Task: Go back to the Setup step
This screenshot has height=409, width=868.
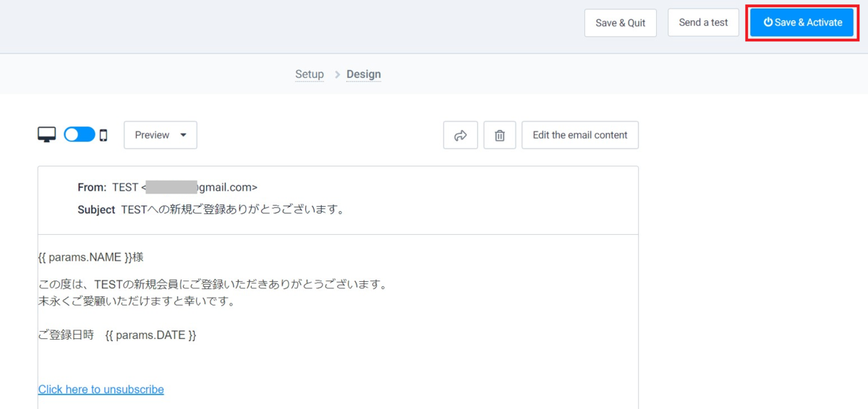Action: click(310, 74)
